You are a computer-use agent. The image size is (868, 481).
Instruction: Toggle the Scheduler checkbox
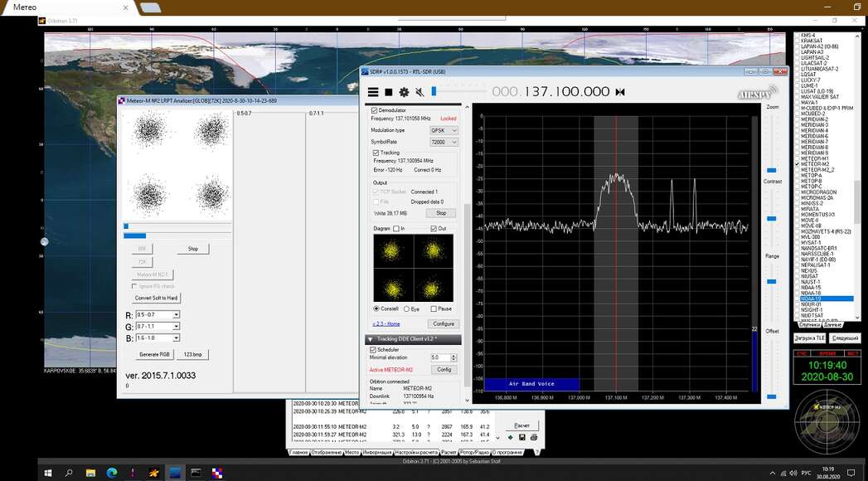click(372, 350)
